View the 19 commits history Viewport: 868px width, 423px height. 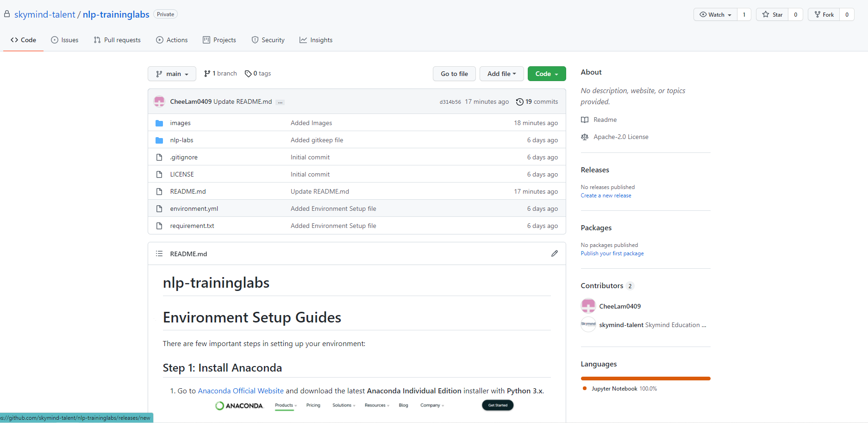tap(537, 101)
